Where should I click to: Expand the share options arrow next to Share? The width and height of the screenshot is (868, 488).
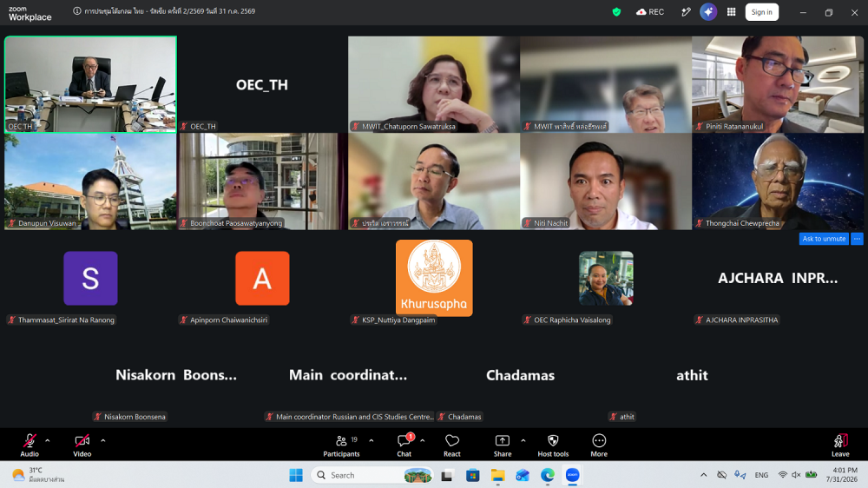point(523,441)
